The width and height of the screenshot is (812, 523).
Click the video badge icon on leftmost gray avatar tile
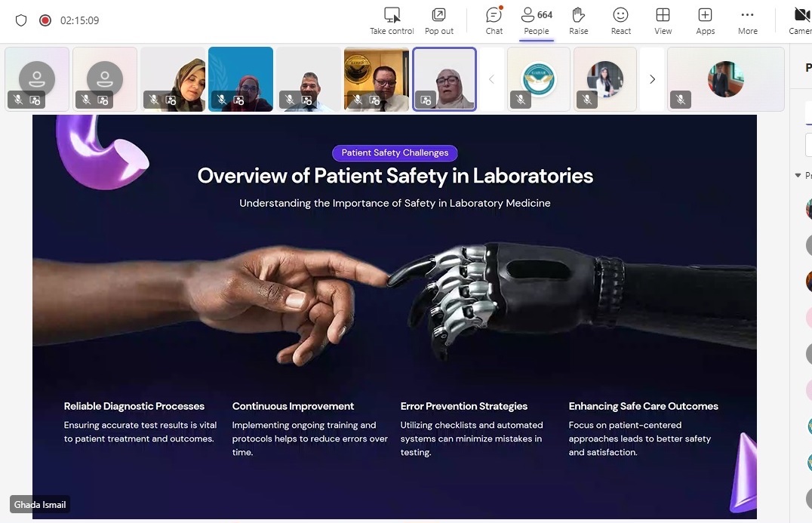35,100
